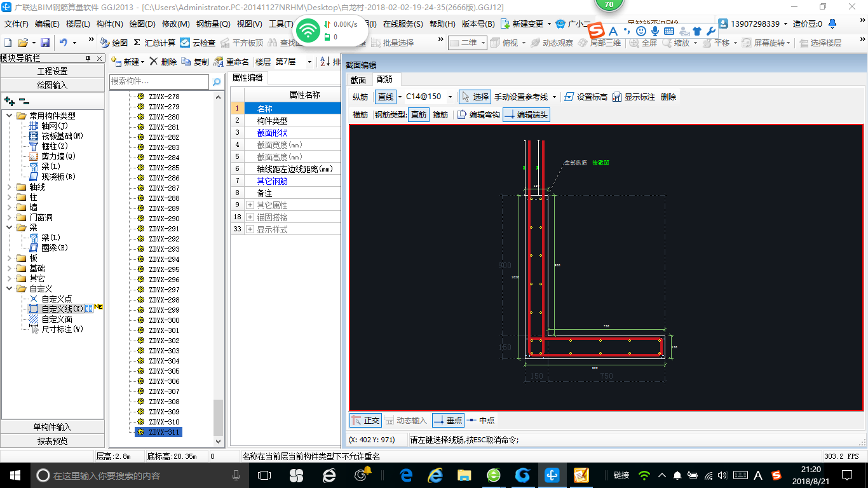The width and height of the screenshot is (868, 488).
Task: Toggle 垂点 perpendicular snap
Action: (448, 421)
